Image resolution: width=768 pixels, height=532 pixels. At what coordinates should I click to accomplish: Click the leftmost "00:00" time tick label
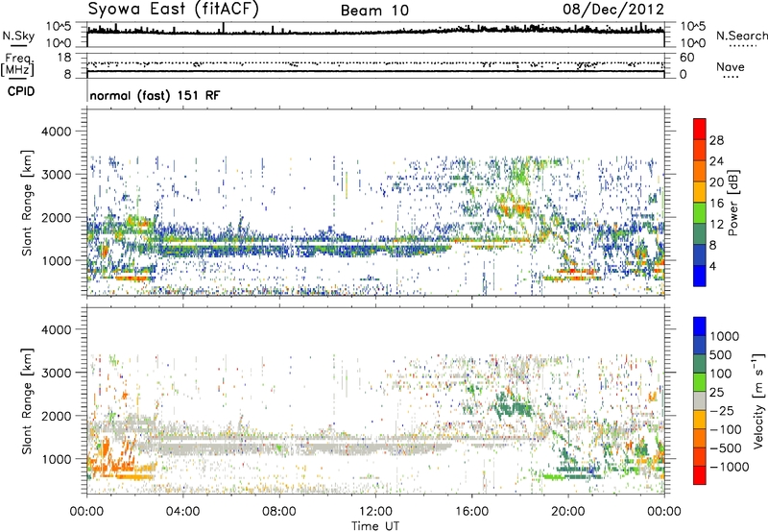click(x=86, y=512)
